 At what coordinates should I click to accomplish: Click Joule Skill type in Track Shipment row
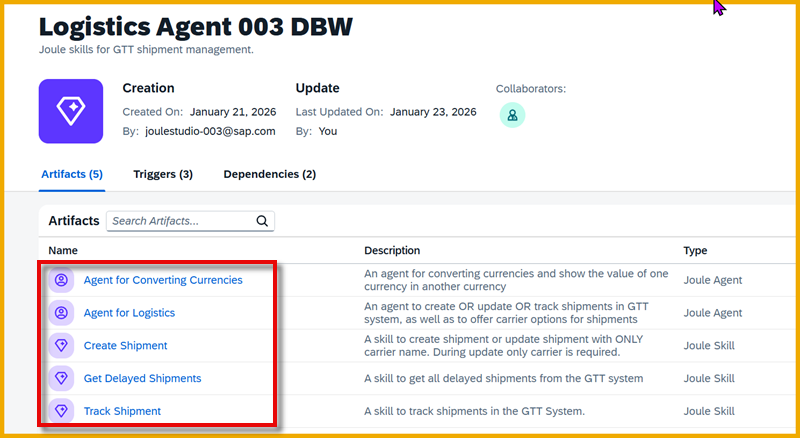coord(709,411)
